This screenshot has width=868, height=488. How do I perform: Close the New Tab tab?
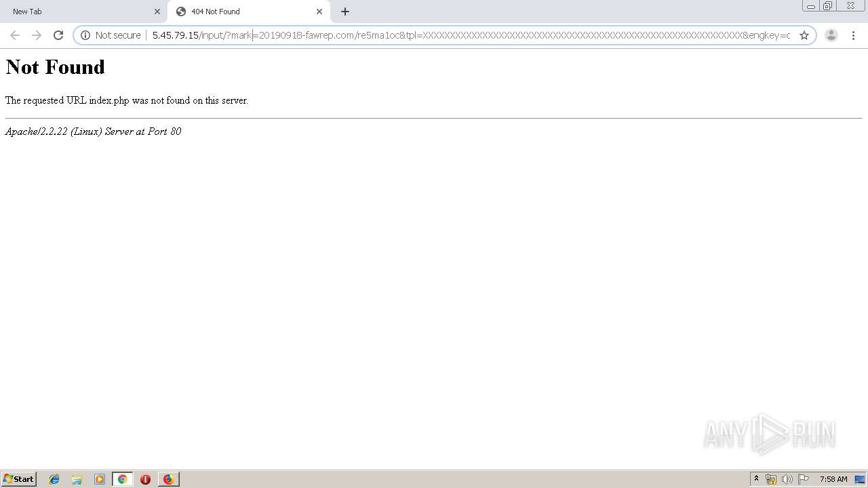tap(157, 12)
